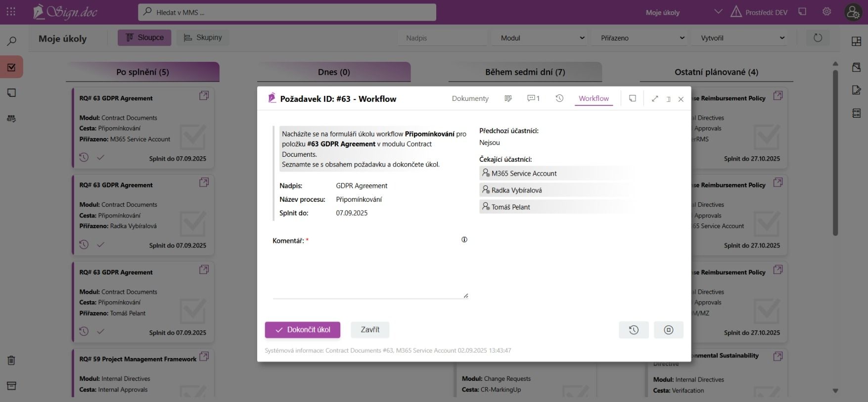Toggle Sloupce column view

pyautogui.click(x=144, y=38)
